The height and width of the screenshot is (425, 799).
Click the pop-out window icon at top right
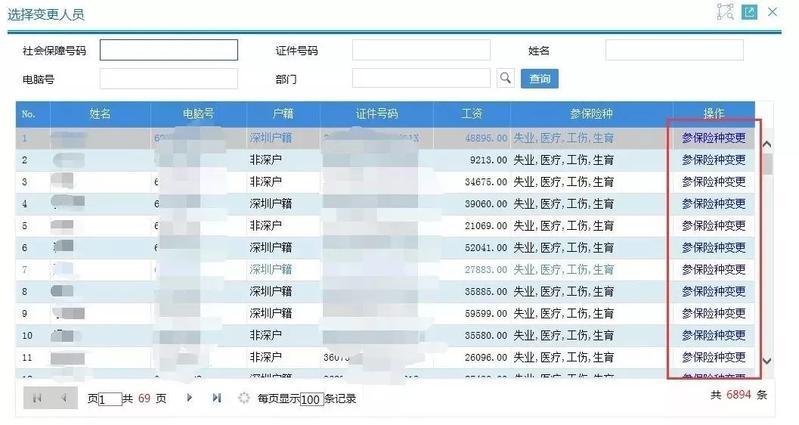[x=749, y=12]
